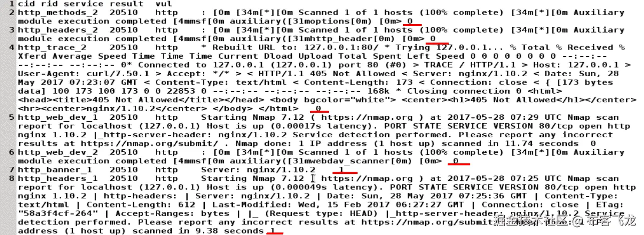The image size is (644, 235).
Task: Click the 'http_web_dev_2' entry name
Action: click(59, 152)
